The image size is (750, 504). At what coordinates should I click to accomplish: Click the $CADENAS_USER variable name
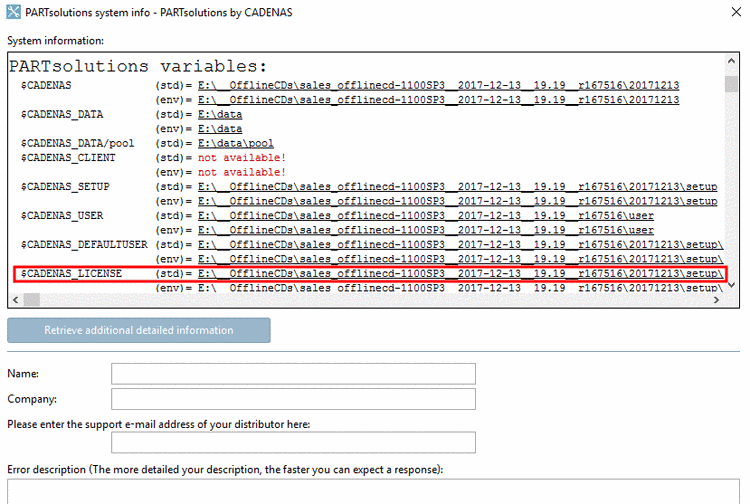point(62,216)
